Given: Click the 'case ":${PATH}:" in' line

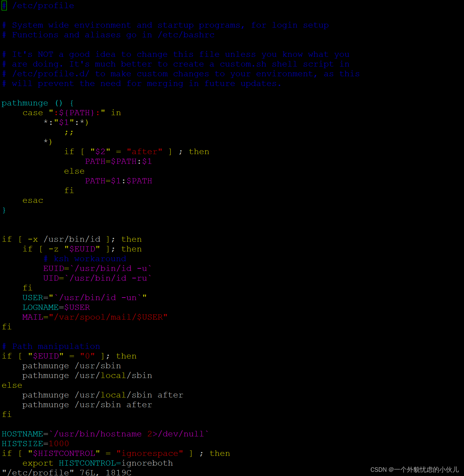Looking at the screenshot, I should click(72, 113).
